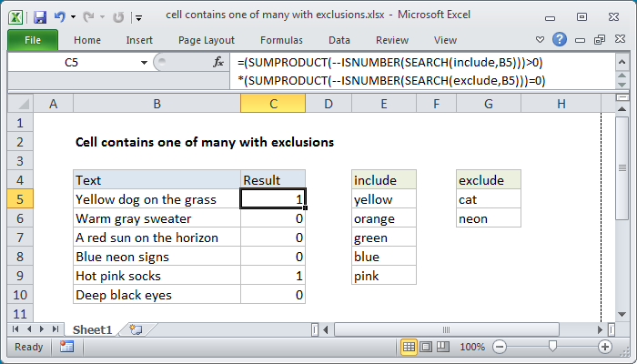Open the Undo history dropdown arrow
The height and width of the screenshot is (364, 637).
pos(73,17)
